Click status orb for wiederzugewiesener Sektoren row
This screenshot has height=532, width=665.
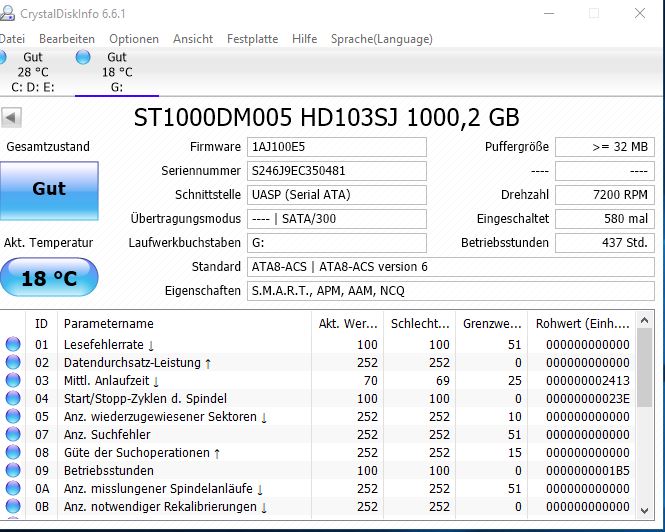click(13, 416)
